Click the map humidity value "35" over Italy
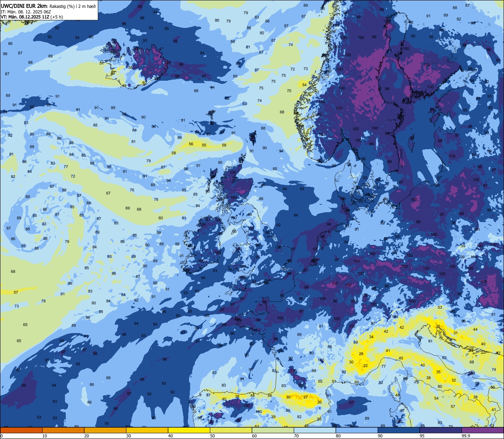This screenshot has height=439, width=504. [x=438, y=372]
